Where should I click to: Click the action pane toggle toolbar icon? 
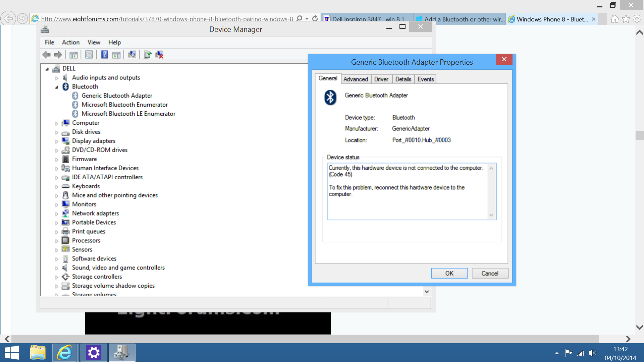pyautogui.click(x=116, y=55)
